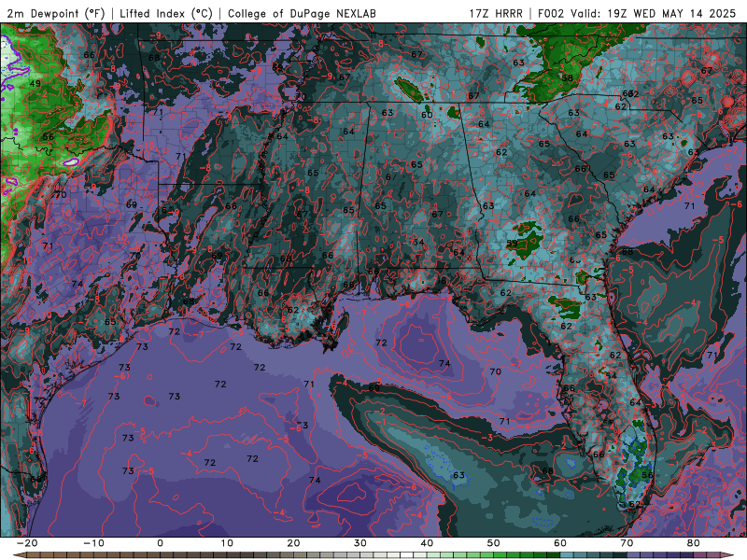Click the "52" dewpoint value at Florida's tip

point(635,504)
